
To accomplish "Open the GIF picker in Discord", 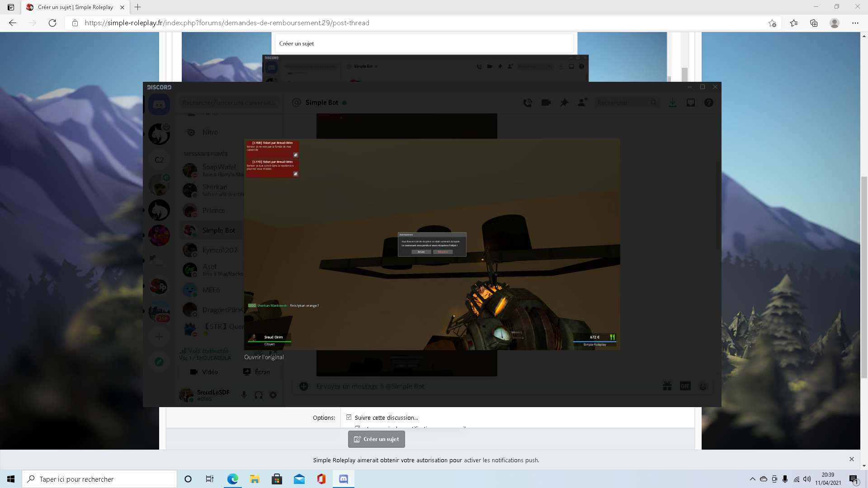I will (685, 386).
